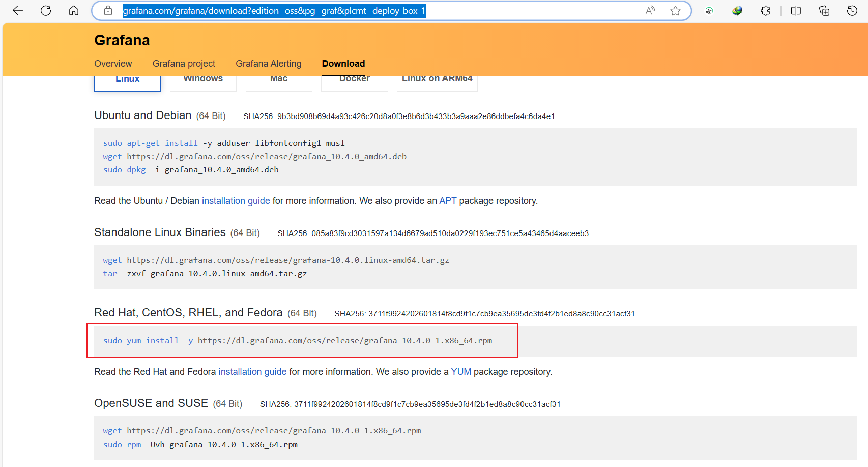The height and width of the screenshot is (467, 868).
Task: Open the YUM package repository link
Action: [461, 372]
